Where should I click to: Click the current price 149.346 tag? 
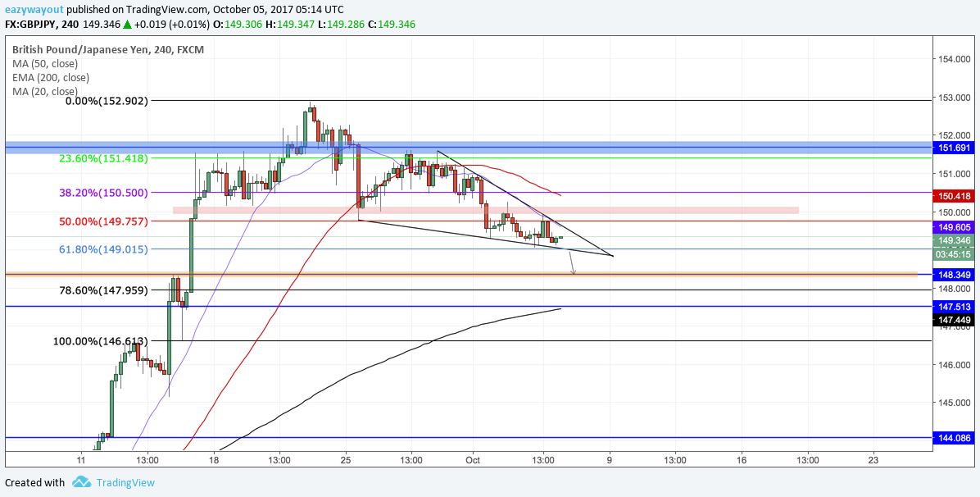pos(954,240)
